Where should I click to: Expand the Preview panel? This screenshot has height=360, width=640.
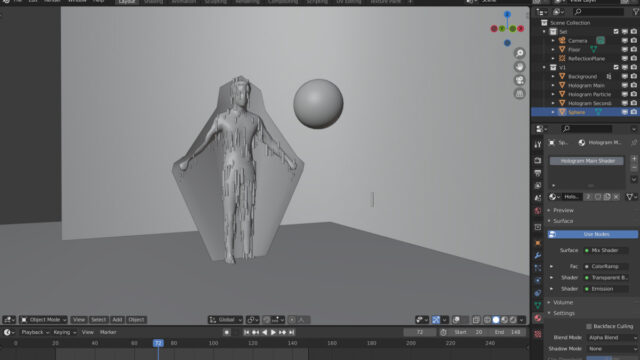tap(563, 210)
